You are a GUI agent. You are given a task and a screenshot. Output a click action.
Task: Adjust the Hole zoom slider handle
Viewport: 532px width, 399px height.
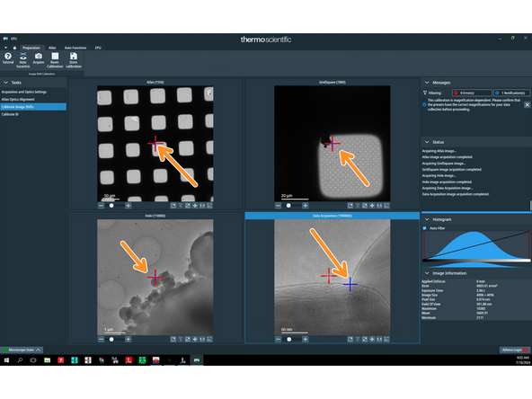click(111, 340)
